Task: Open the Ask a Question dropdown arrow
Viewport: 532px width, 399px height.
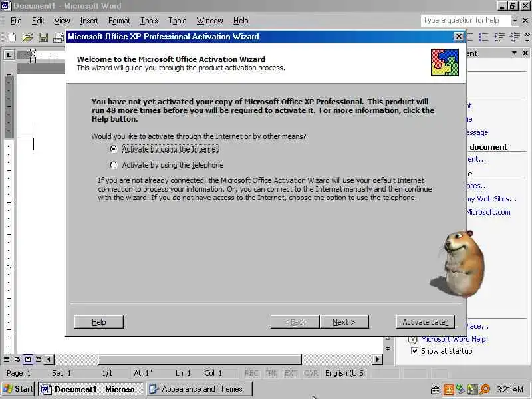Action: (515, 21)
